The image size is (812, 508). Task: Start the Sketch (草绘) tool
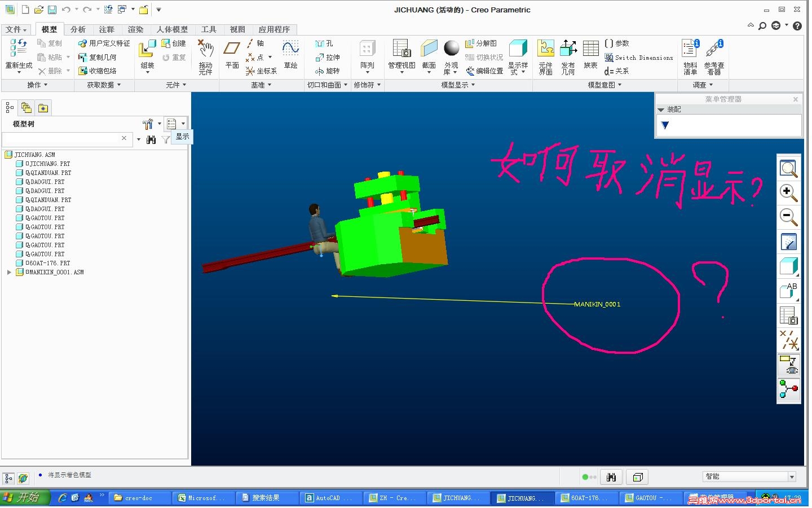tap(290, 55)
